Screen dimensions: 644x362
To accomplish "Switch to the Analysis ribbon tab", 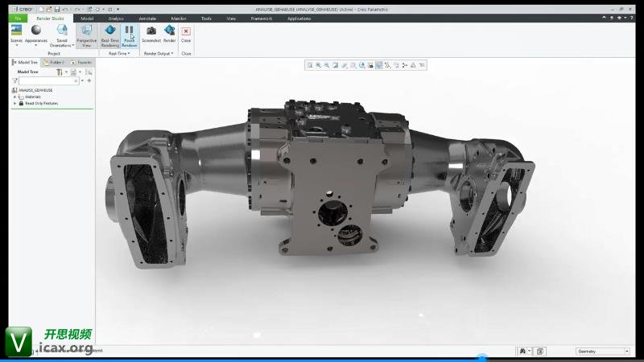I will pyautogui.click(x=116, y=18).
